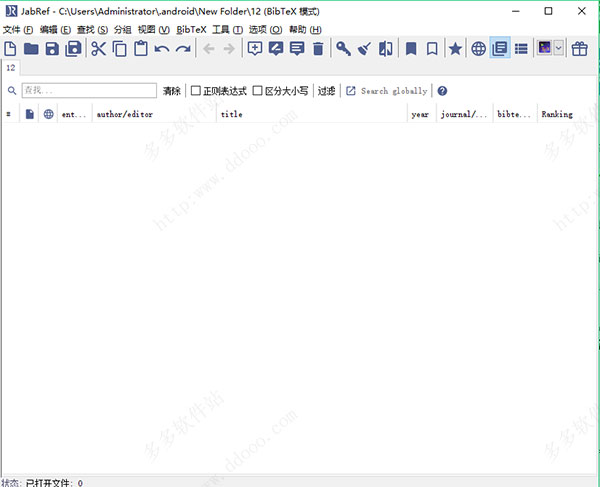Viewport: 600px width, 487px height.
Task: Click the gift donate icon
Action: pos(579,49)
